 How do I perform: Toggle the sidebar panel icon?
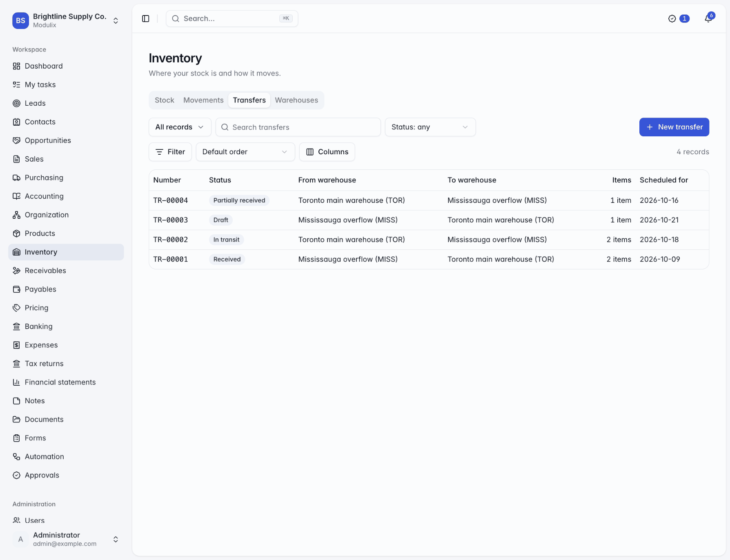point(146,19)
